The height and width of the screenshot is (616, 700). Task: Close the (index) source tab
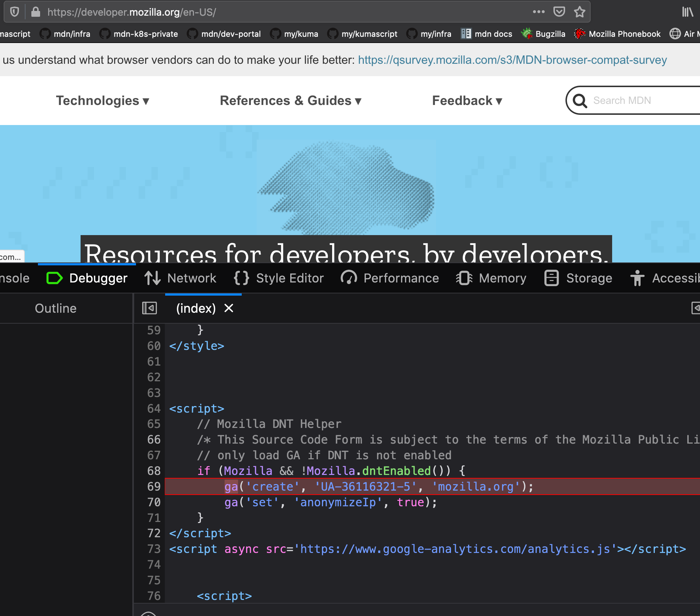(x=229, y=308)
